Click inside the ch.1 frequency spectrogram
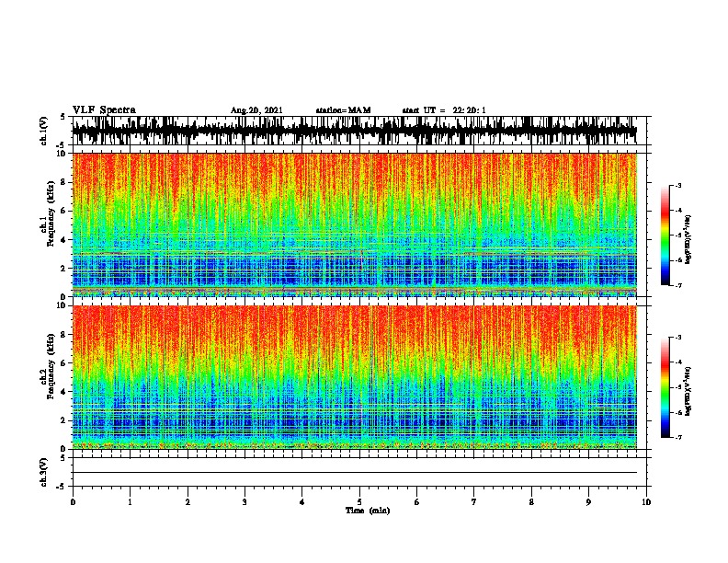The image size is (728, 563). tap(355, 224)
